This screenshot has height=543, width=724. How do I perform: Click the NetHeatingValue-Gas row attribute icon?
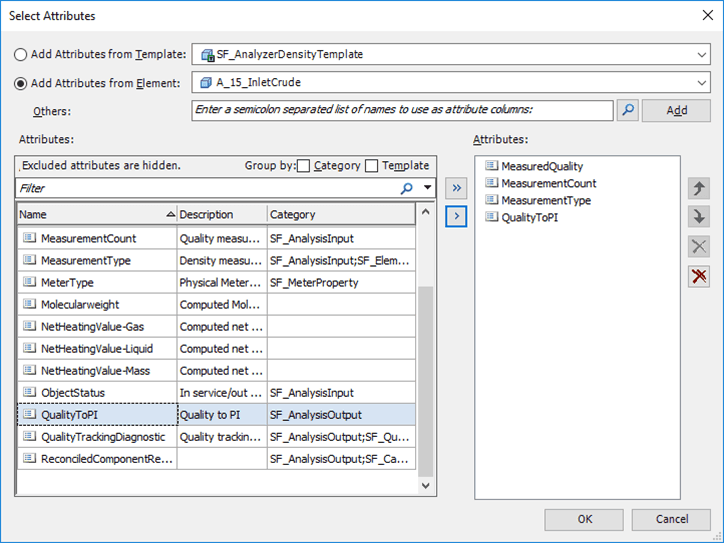point(30,326)
